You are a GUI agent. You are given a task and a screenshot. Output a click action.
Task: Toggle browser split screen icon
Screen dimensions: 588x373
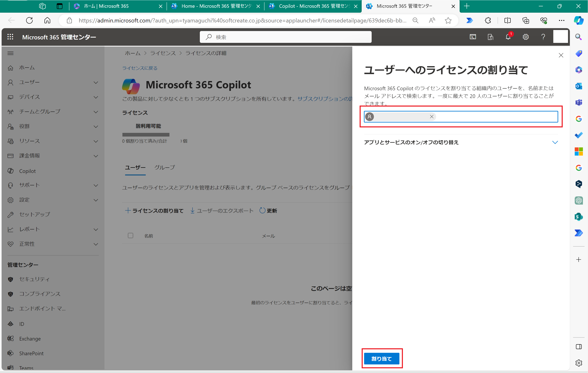click(x=507, y=20)
